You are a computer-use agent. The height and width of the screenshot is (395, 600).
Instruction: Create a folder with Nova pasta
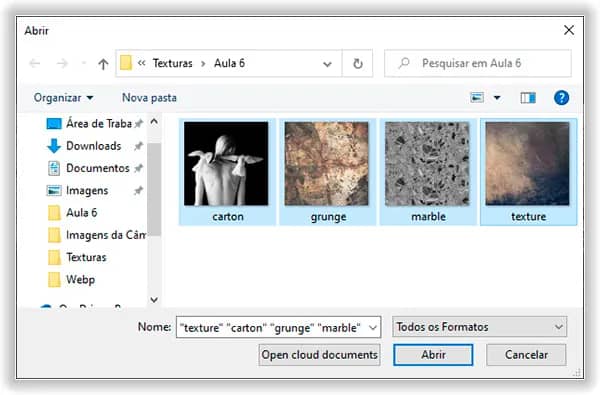point(149,98)
